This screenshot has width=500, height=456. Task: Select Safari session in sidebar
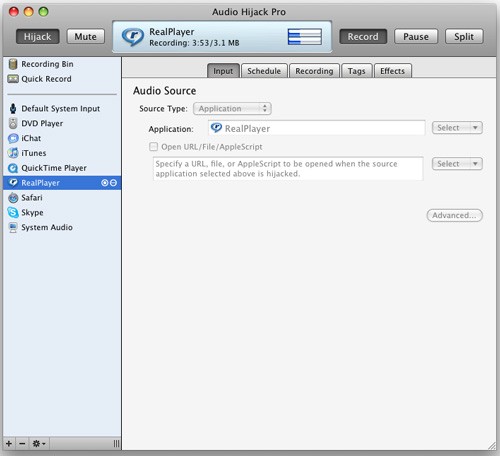[x=62, y=198]
